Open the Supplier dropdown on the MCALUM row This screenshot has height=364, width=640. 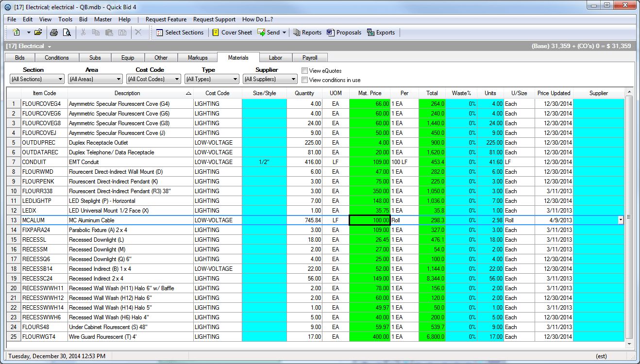click(621, 220)
